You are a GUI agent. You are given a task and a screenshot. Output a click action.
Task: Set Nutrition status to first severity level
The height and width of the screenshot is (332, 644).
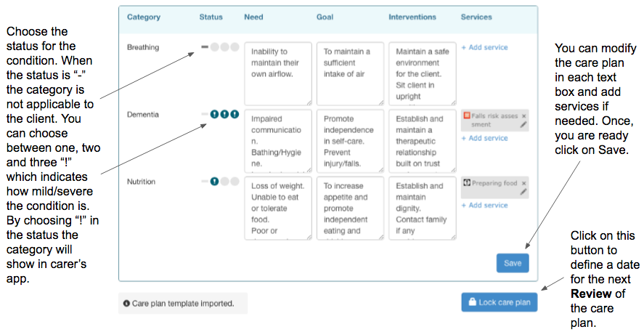pos(215,181)
